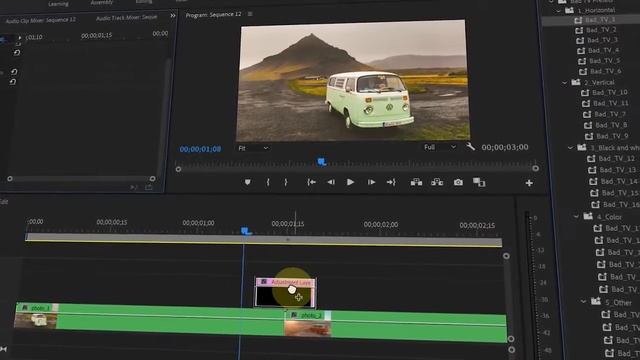Select the Bad_TV_2 preset
Viewport: 640px width, 360px height.
click(601, 30)
